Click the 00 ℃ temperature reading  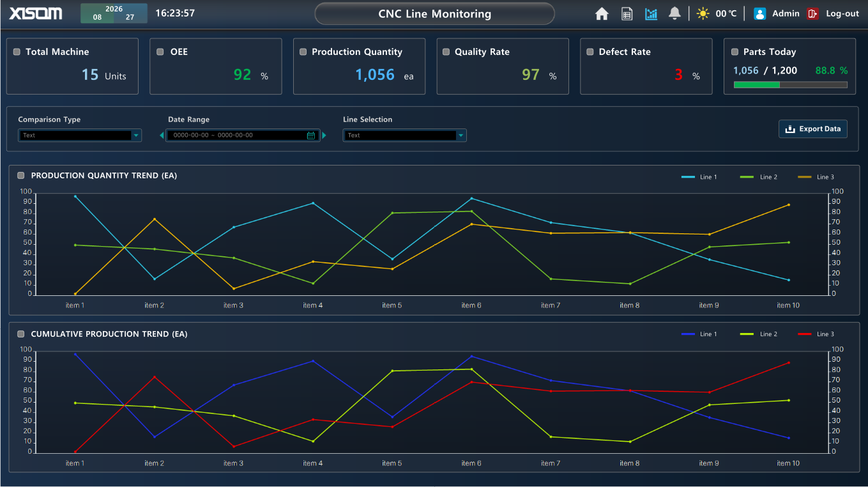coord(726,13)
